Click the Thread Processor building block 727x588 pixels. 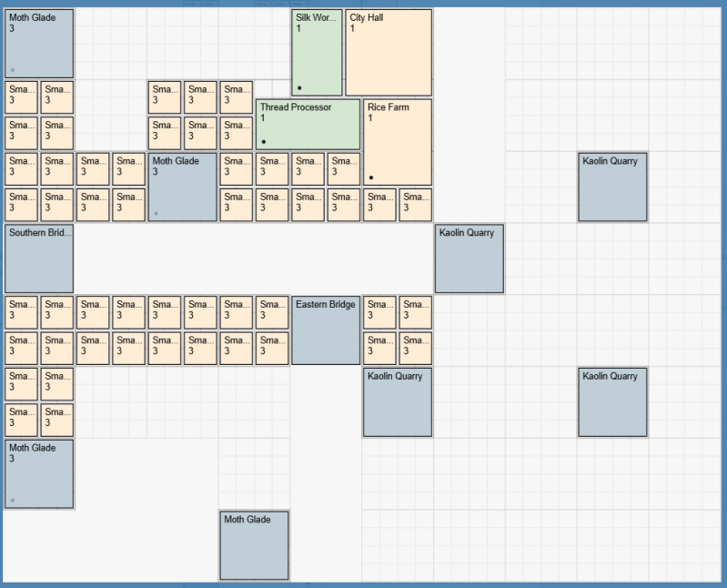308,125
